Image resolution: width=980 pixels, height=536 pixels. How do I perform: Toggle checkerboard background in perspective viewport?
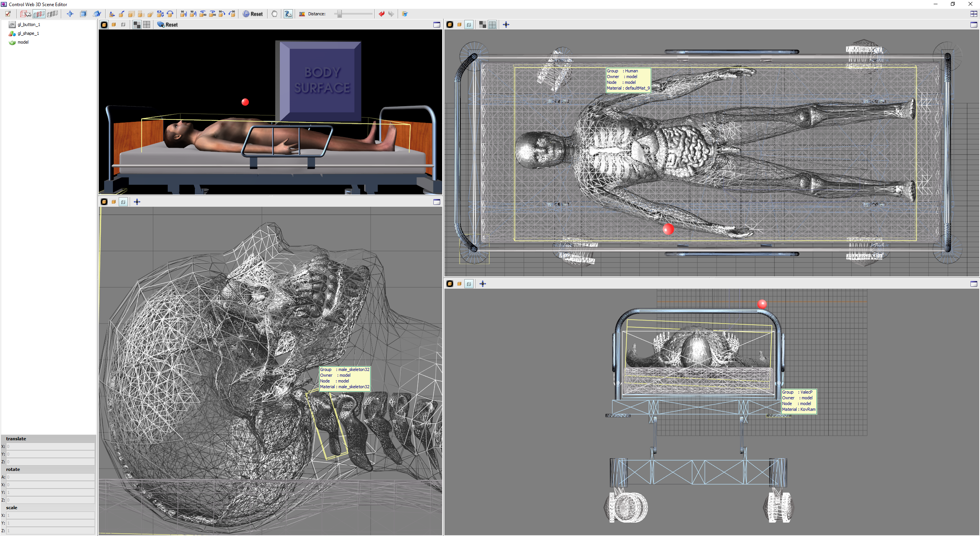pyautogui.click(x=137, y=25)
